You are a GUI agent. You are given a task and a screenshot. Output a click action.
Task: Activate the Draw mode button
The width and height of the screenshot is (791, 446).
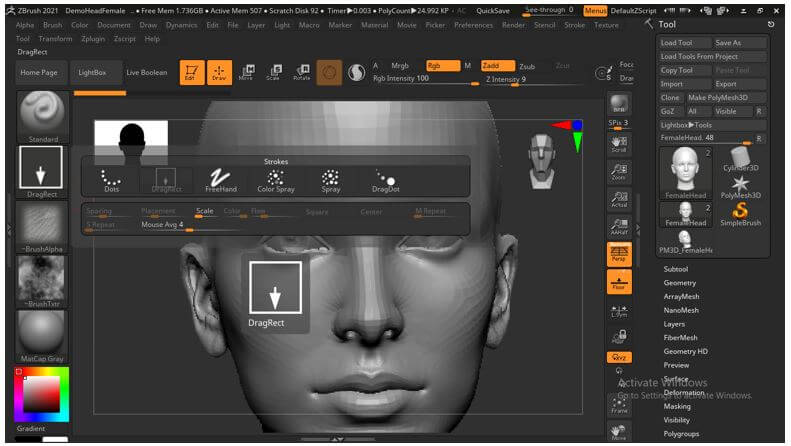point(219,72)
